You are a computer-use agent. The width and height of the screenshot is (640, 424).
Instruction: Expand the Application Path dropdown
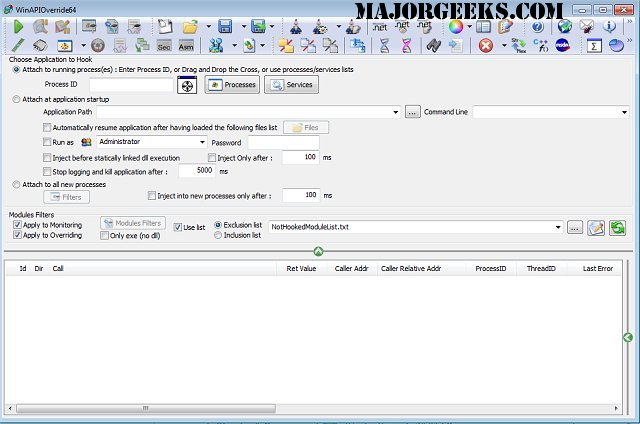pyautogui.click(x=396, y=112)
